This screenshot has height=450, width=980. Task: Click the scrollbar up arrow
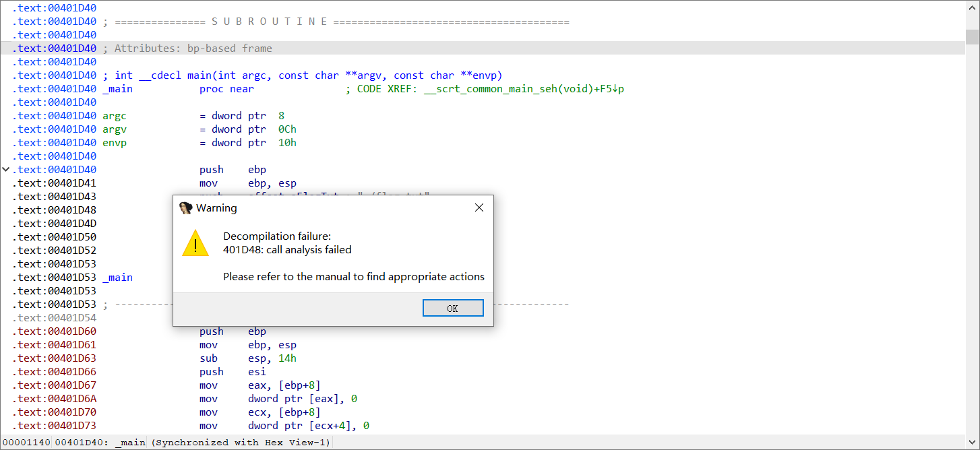click(x=972, y=7)
